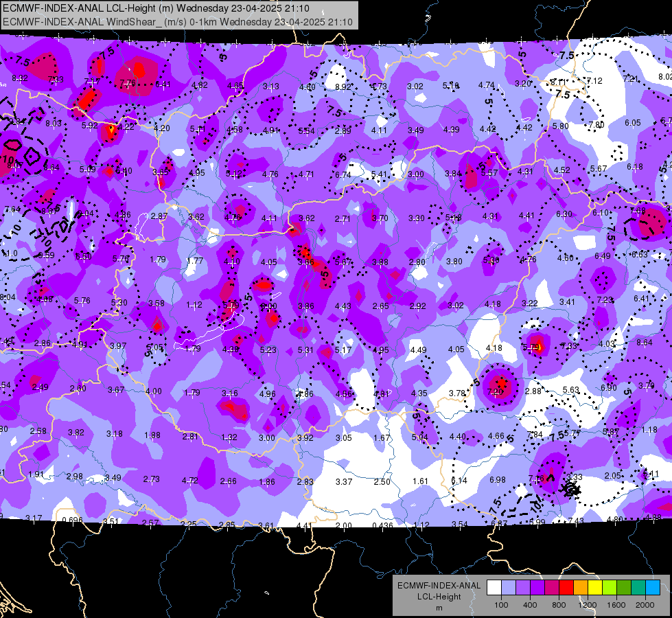
Task: Select the grid value 3.37
Action: [344, 482]
